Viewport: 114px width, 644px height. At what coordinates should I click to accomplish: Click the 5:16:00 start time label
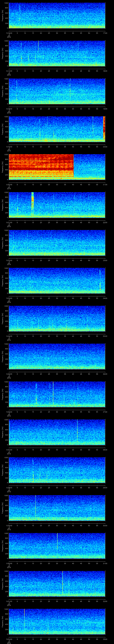9,33
